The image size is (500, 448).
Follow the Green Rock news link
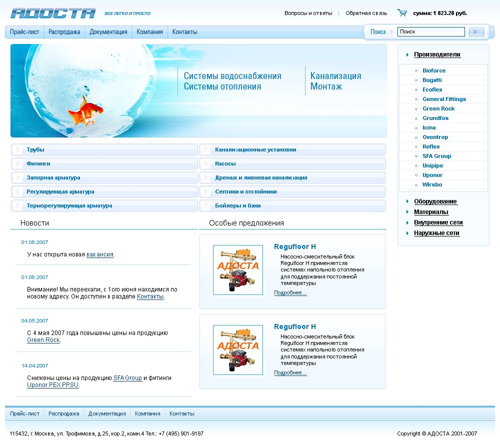[x=42, y=340]
